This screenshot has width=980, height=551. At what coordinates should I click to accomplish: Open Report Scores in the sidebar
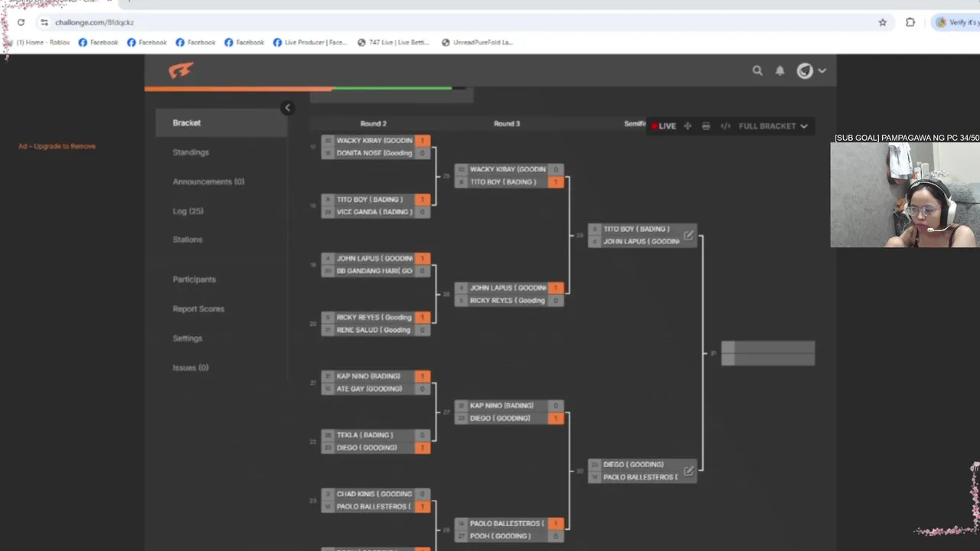(x=198, y=308)
